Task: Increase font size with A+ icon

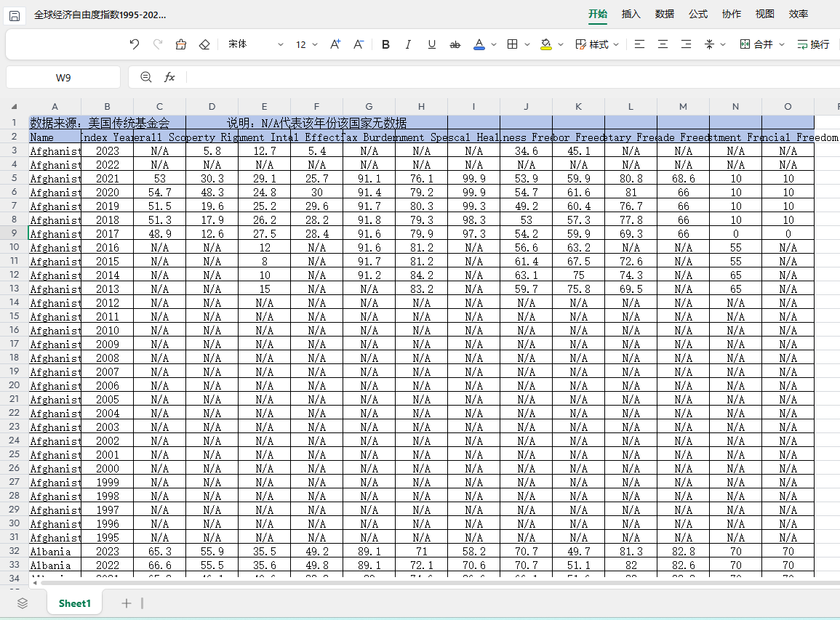Action: [335, 44]
